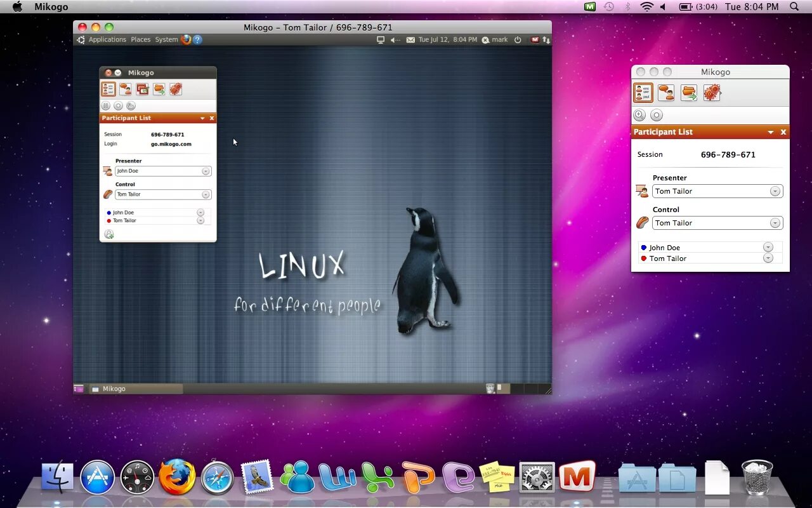Open Mikogo from the Dock

[577, 477]
